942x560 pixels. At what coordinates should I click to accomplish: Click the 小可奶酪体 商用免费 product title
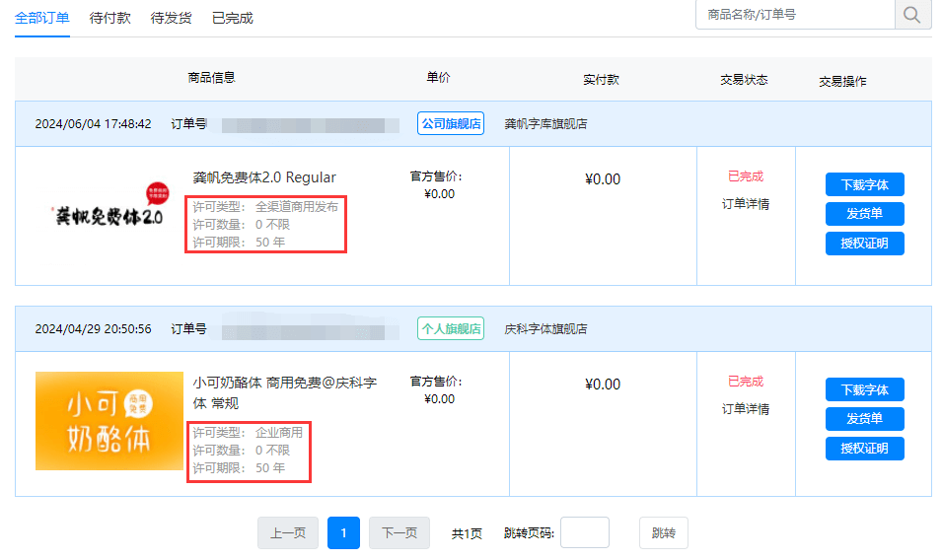click(285, 392)
